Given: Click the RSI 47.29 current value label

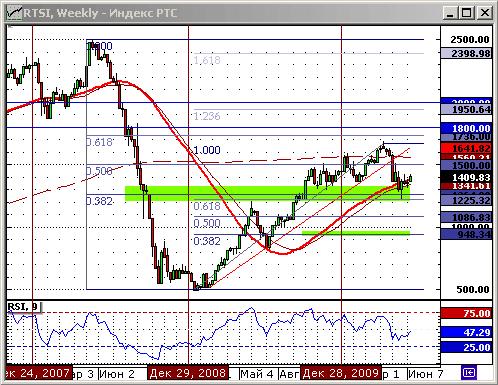Looking at the screenshot, I should 466,332.
